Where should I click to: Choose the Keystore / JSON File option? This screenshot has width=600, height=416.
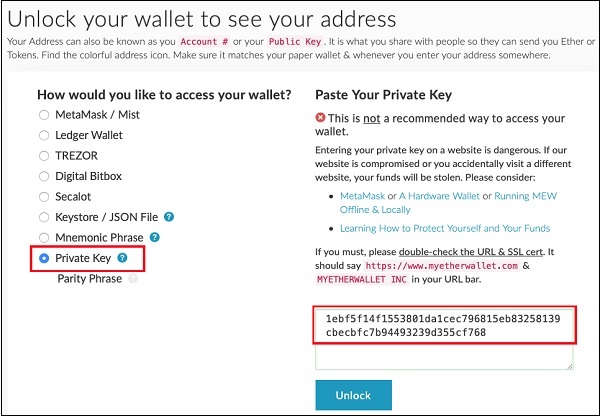pos(44,216)
